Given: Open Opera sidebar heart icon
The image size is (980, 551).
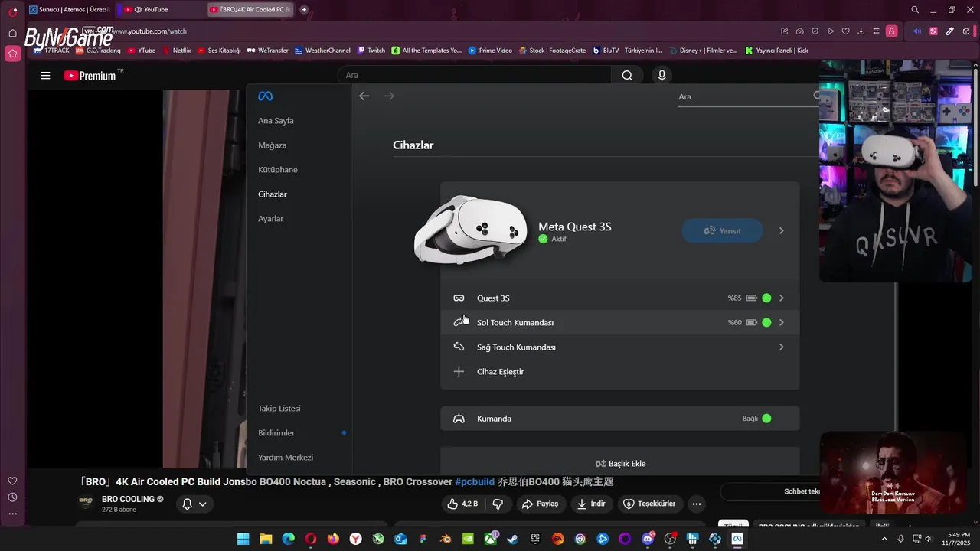Looking at the screenshot, I should coord(12,481).
